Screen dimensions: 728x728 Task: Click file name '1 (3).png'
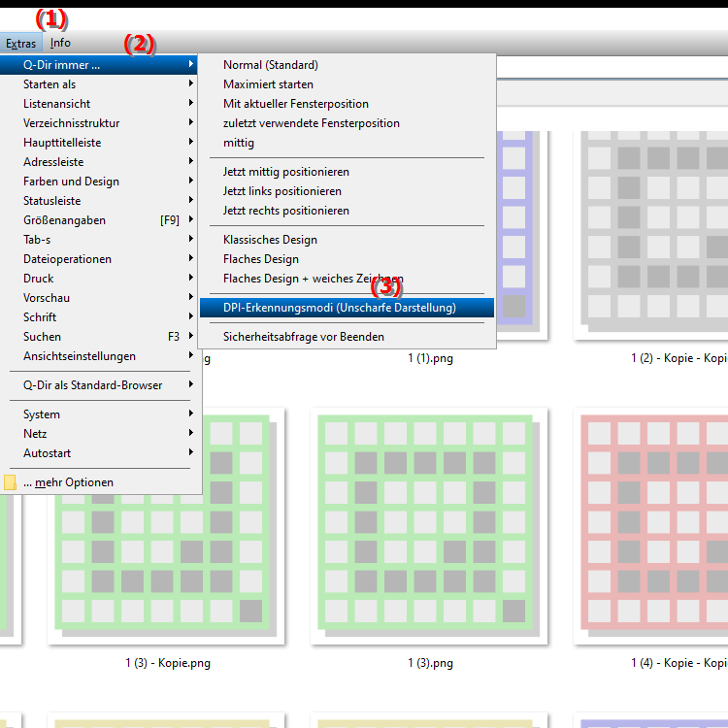430,663
